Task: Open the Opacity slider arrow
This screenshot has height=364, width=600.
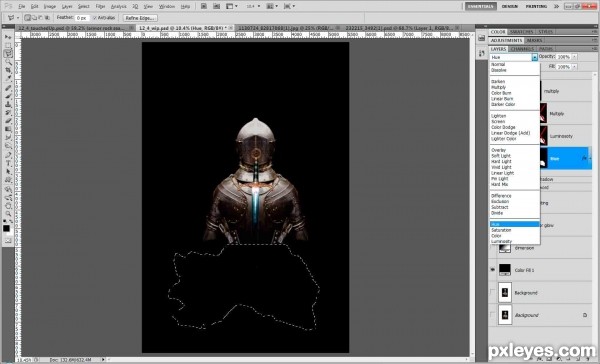Action: 575,57
